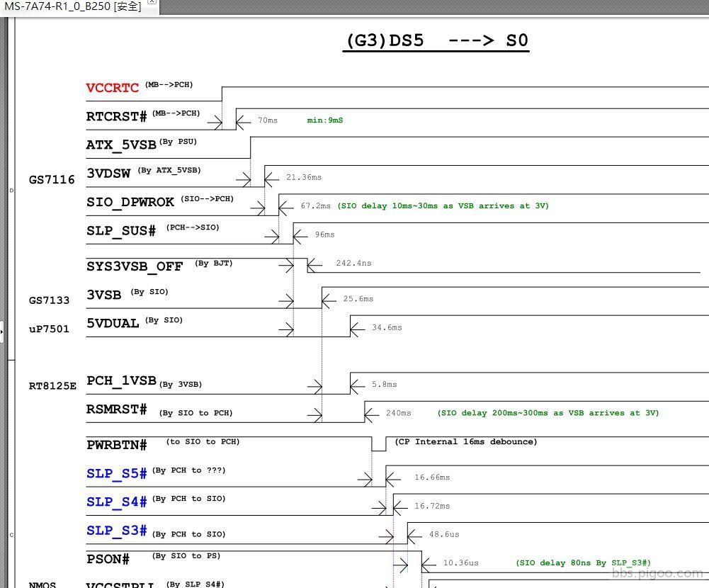Click the uP7501 component label

49,329
